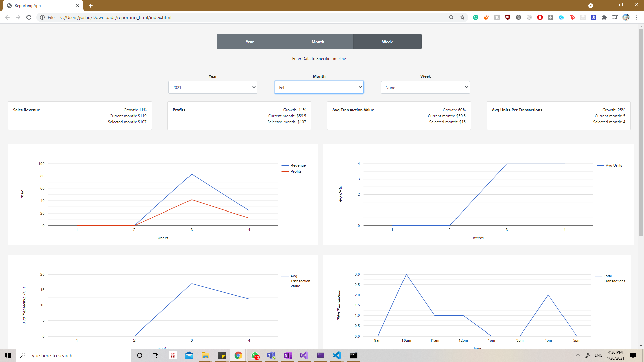The width and height of the screenshot is (644, 362).
Task: Switch to the Week view toggle
Action: point(387,41)
